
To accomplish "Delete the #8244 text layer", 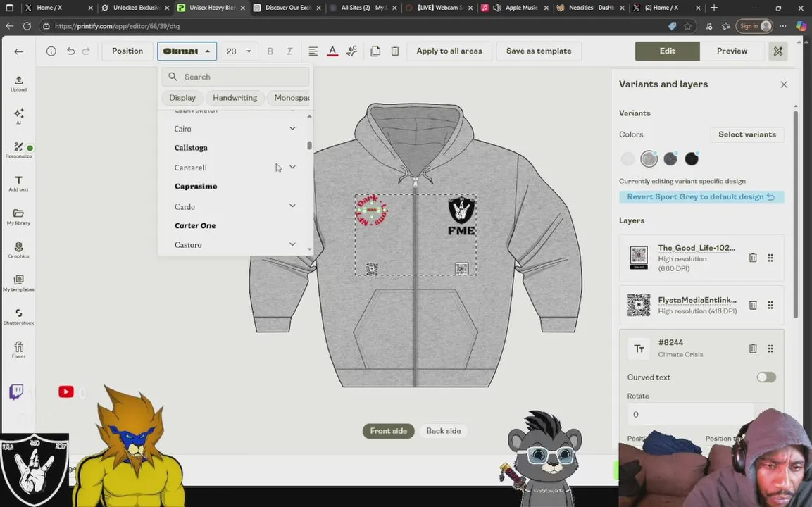I will coord(753,349).
